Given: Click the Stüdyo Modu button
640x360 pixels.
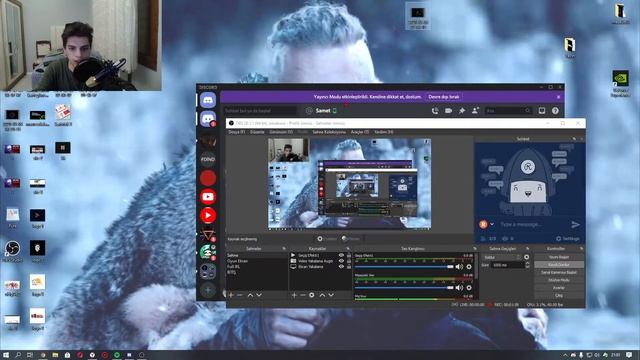Looking at the screenshot, I should (559, 280).
